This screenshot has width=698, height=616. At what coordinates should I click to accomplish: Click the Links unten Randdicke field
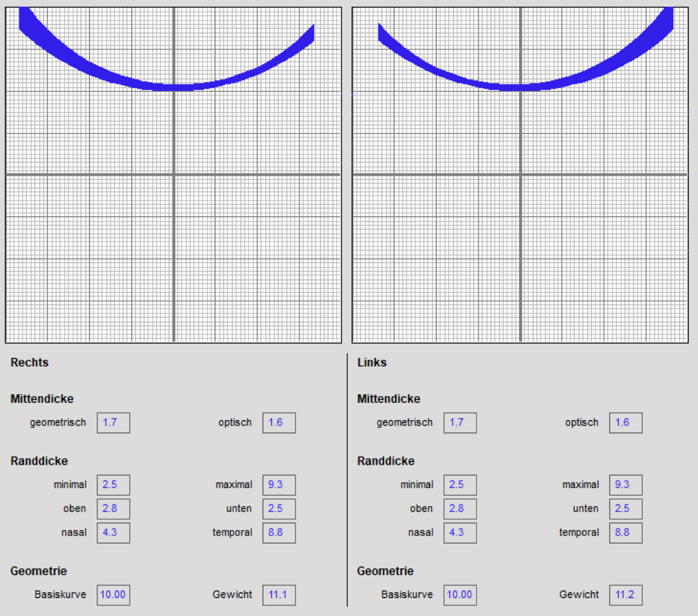pos(626,508)
